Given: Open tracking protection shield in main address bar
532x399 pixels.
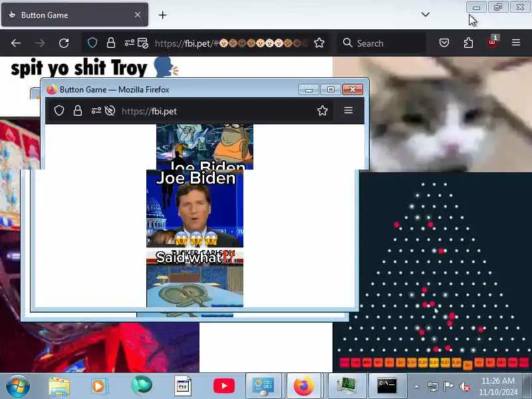Looking at the screenshot, I should pos(92,43).
